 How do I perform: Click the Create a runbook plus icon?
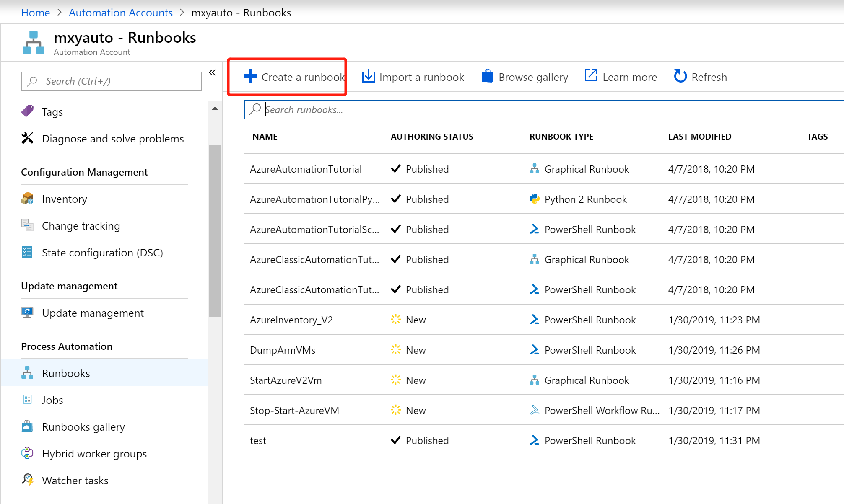(x=250, y=76)
